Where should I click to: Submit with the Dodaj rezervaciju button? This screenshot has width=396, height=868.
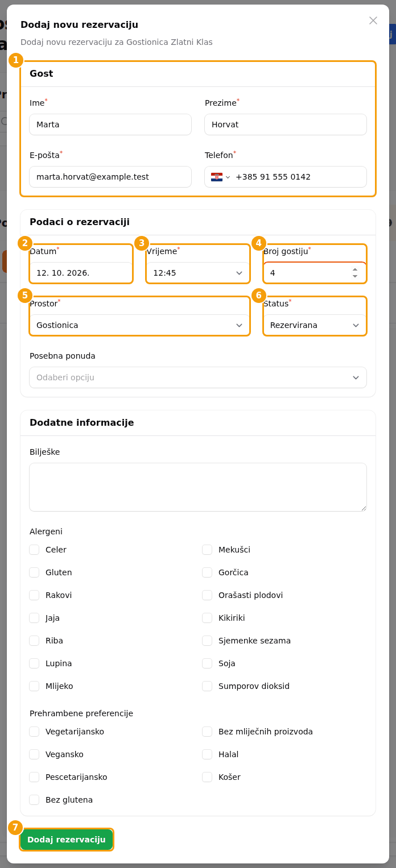67,840
